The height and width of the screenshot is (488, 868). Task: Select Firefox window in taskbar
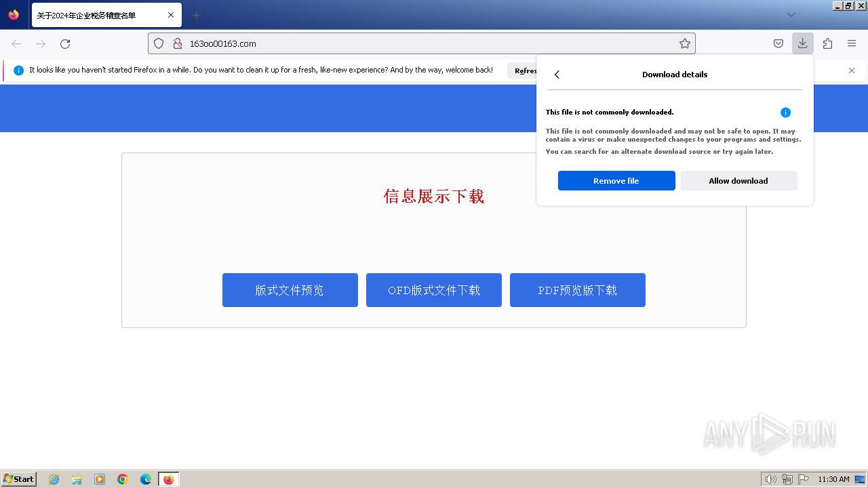point(168,479)
